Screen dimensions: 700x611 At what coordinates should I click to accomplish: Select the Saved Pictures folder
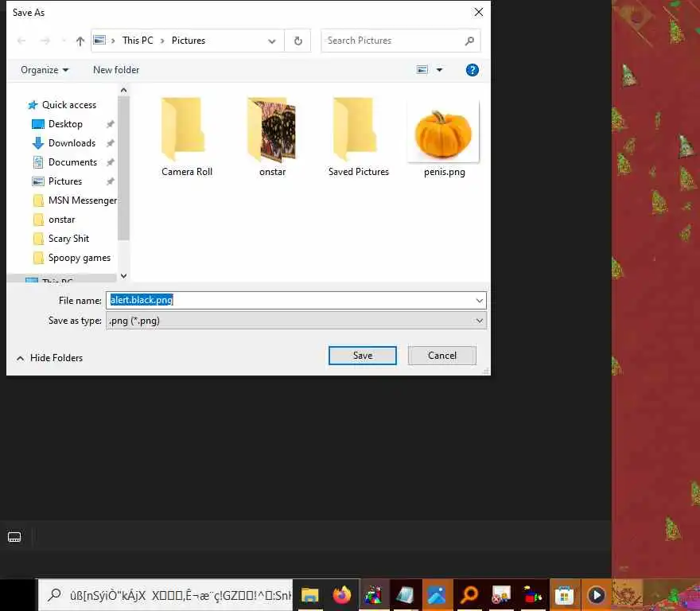pyautogui.click(x=358, y=137)
